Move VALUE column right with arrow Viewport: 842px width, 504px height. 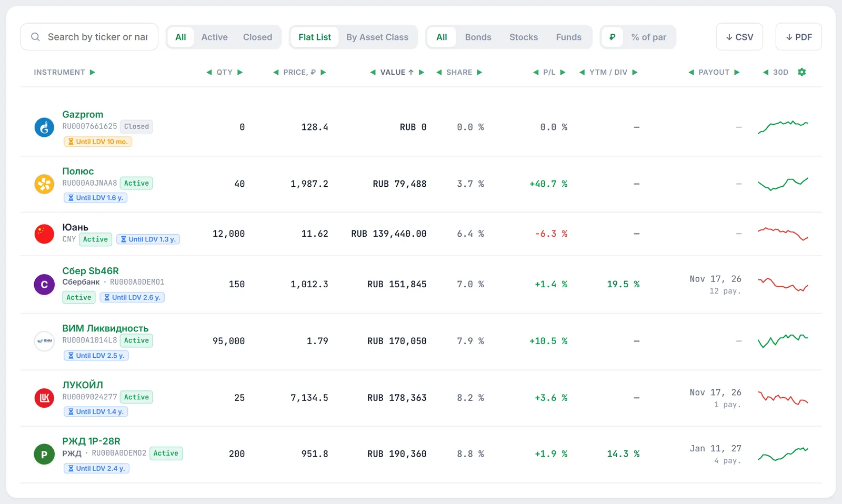[422, 72]
